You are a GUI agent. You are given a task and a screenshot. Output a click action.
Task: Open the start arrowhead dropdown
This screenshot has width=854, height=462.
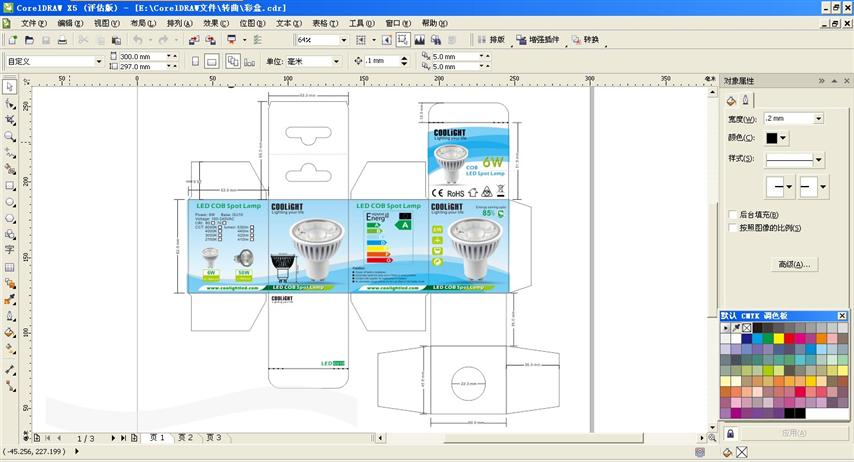pyautogui.click(x=789, y=186)
